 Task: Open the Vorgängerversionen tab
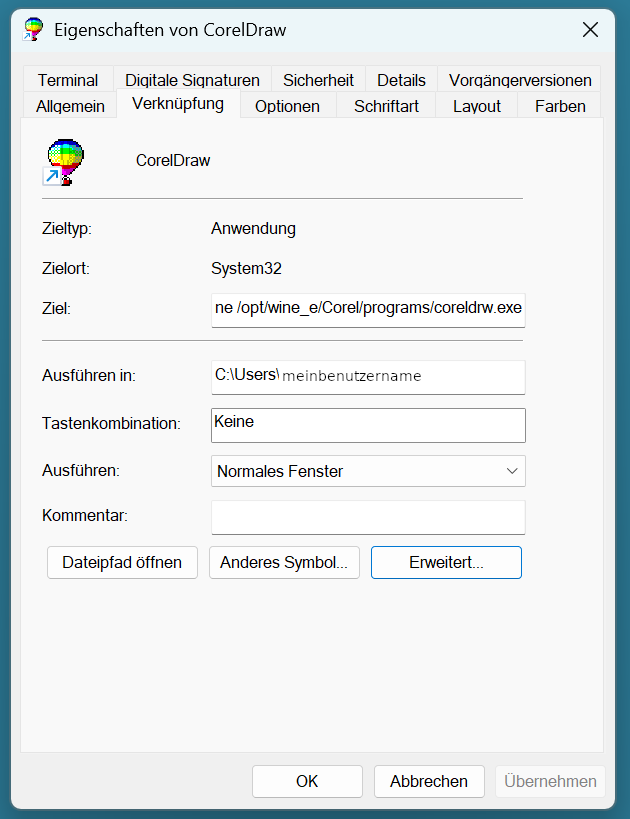[x=520, y=79]
